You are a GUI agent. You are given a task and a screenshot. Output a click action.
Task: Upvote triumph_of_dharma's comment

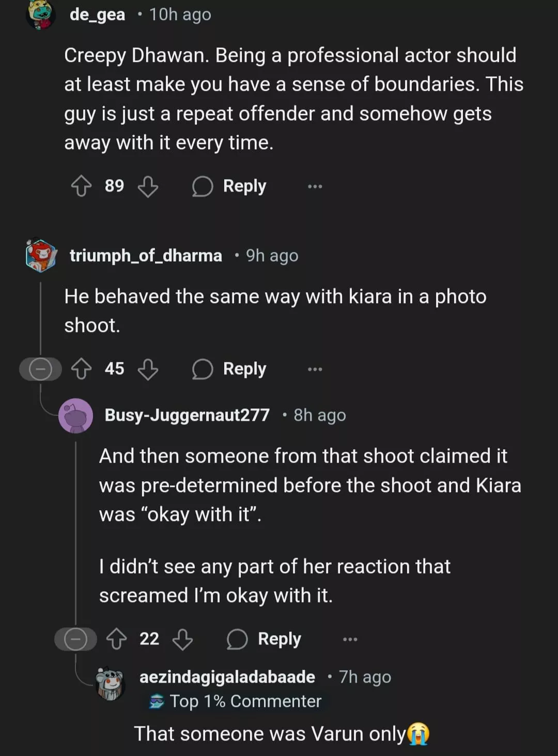[x=81, y=369]
